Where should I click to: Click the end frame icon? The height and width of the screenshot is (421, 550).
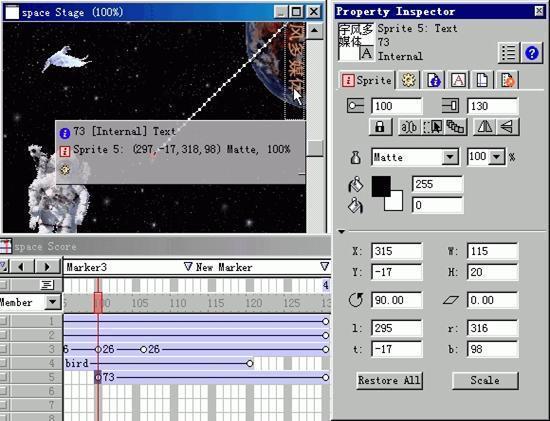click(450, 106)
